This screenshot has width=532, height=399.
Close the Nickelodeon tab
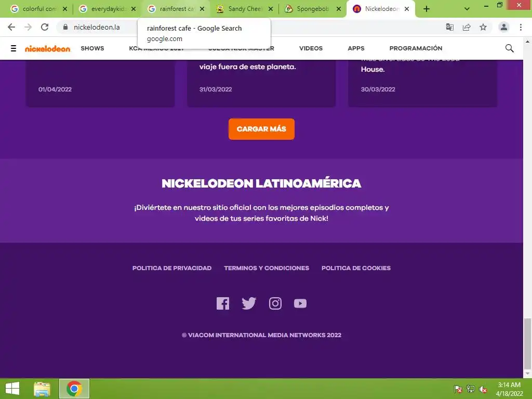coord(407,9)
